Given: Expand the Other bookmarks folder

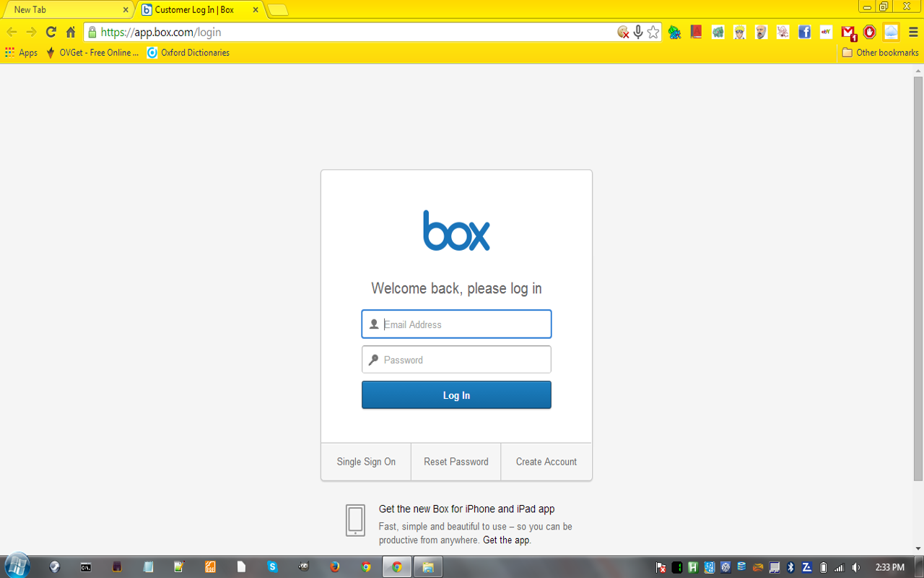Looking at the screenshot, I should 880,53.
